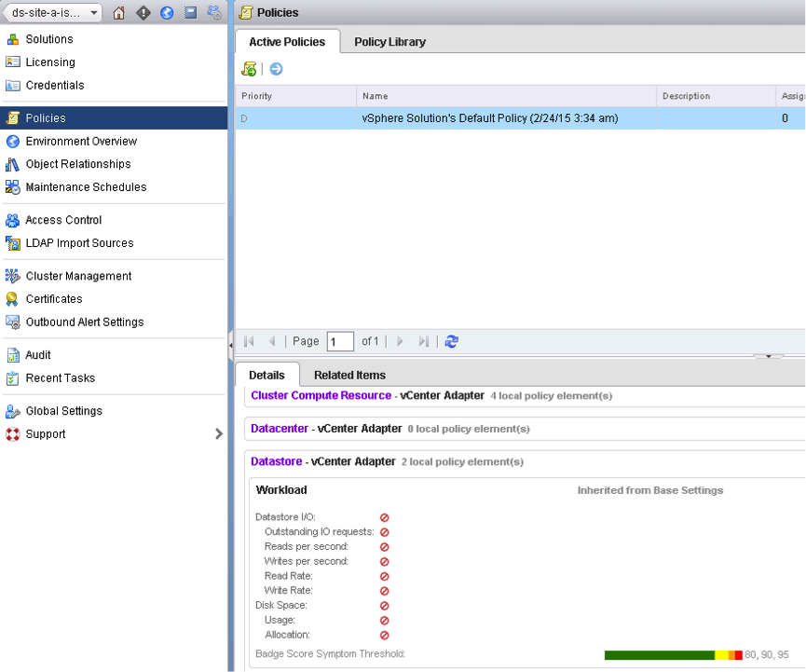The height and width of the screenshot is (672, 806).
Task: Enable the Reads per second toggle
Action: click(x=383, y=546)
